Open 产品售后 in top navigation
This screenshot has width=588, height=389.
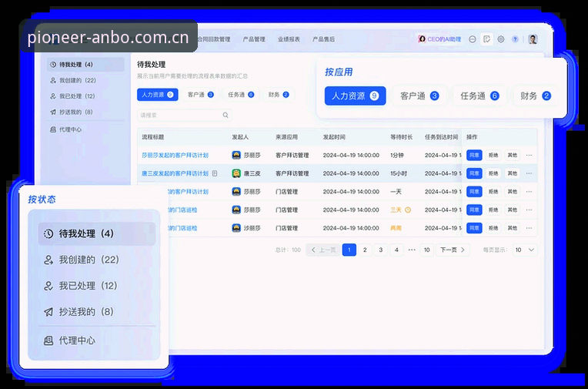coord(323,39)
